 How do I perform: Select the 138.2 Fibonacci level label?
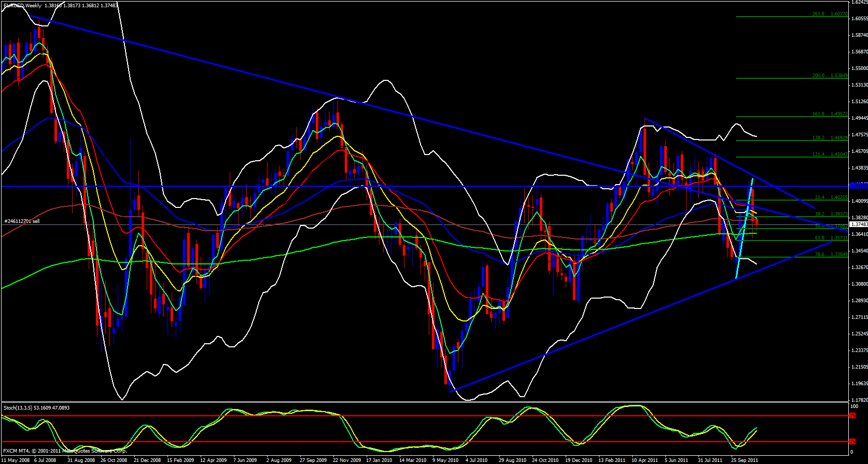818,138
